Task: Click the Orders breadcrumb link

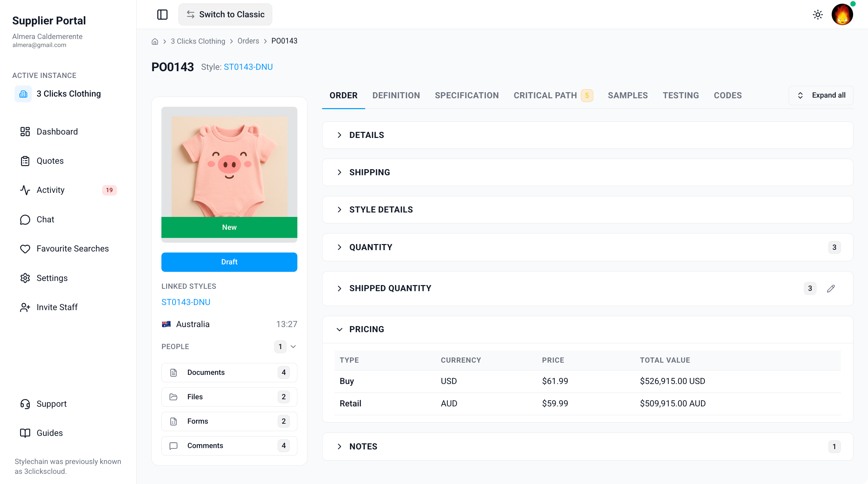Action: coord(248,41)
